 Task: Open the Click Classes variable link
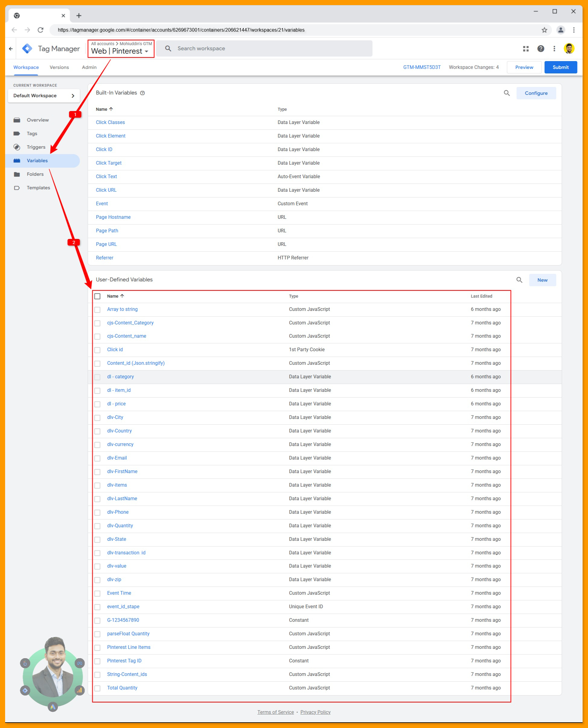click(110, 122)
